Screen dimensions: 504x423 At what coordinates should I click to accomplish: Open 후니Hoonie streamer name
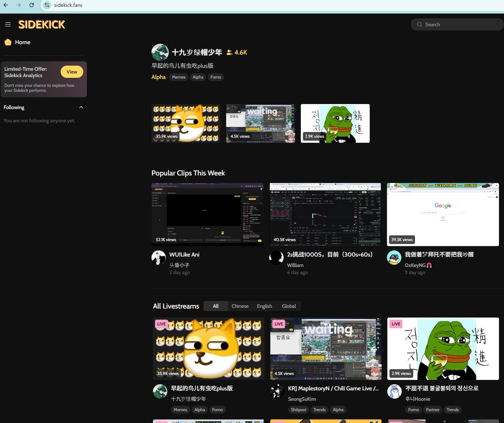coord(419,399)
